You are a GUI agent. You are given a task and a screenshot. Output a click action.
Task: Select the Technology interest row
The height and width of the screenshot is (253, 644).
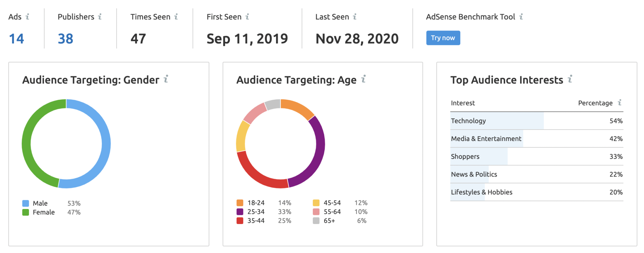click(x=537, y=121)
